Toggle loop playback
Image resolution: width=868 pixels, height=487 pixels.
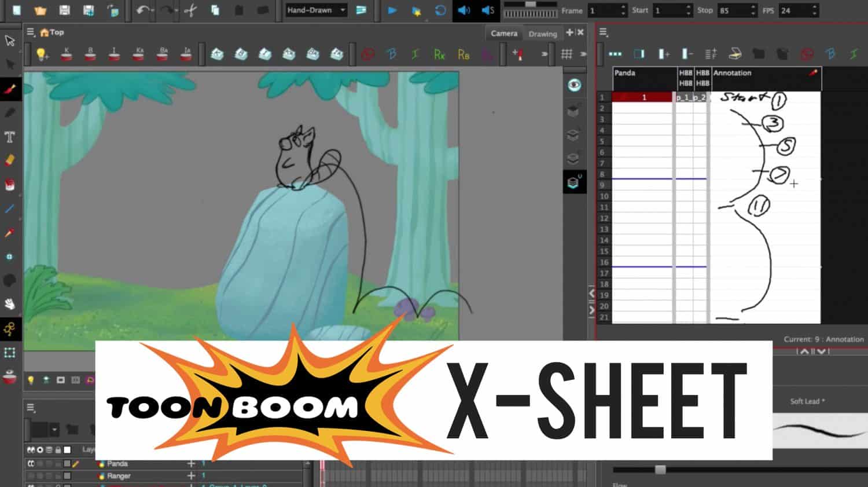tap(440, 10)
